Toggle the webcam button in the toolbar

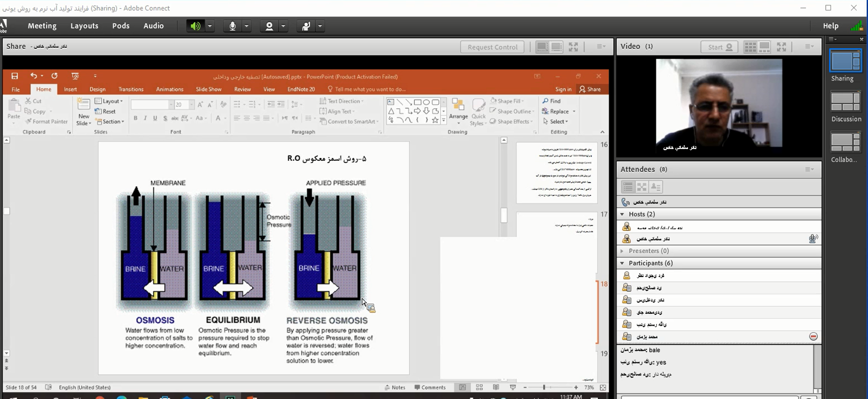[x=269, y=26]
